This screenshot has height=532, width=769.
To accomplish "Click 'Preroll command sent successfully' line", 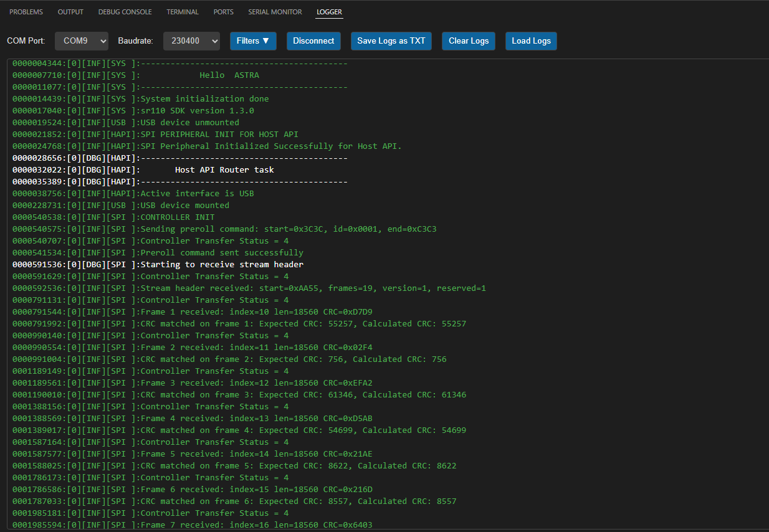I will [158, 253].
